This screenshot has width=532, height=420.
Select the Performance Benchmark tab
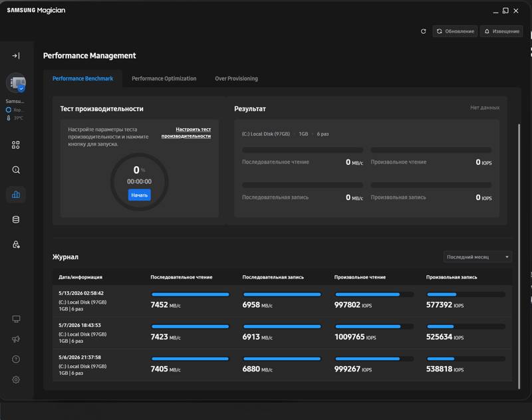(82, 78)
